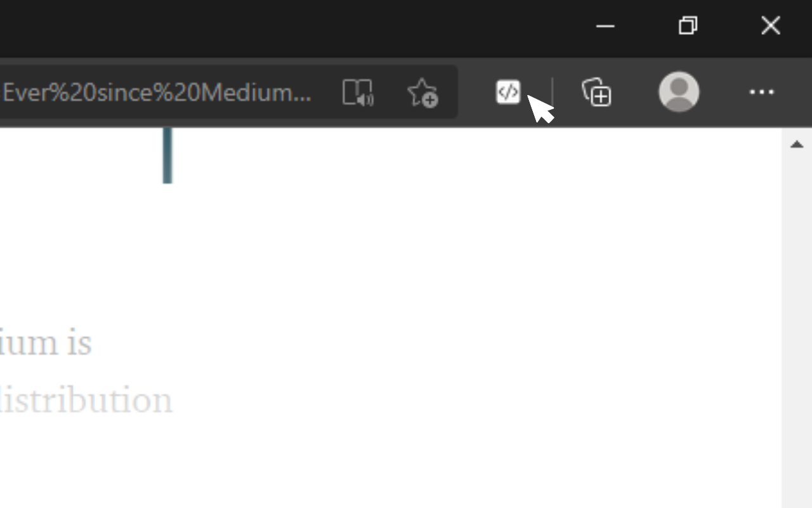Click the divider line beside the extension icon
812x508 pixels.
[552, 93]
